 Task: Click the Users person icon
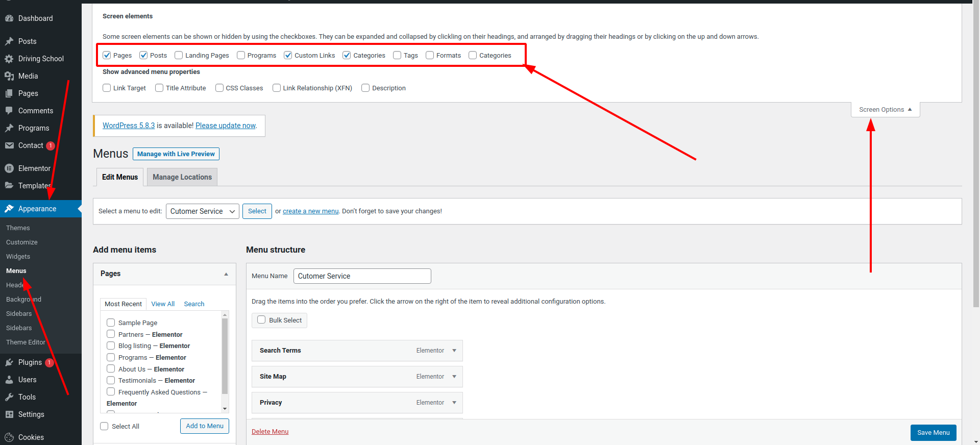(9, 380)
